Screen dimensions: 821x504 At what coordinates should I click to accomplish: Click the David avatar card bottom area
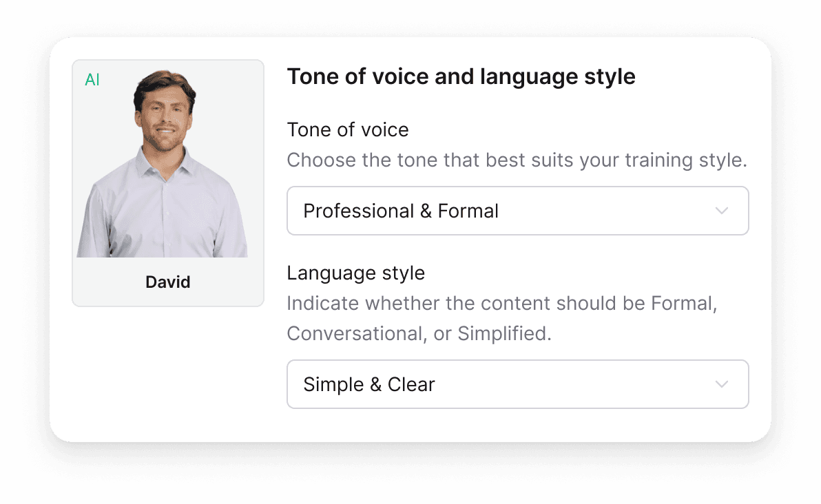167,282
